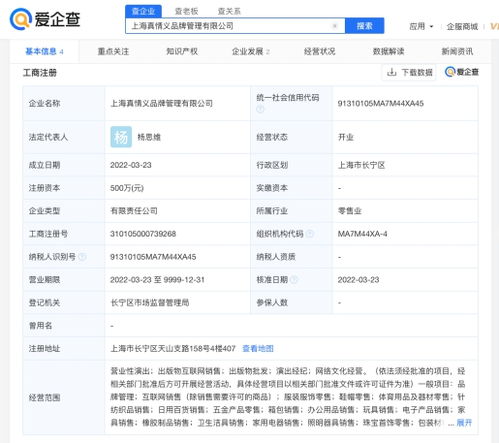This screenshot has height=443, width=499.
Task: Click the address 上海市长宁区天山支路158号4楼407
Action: click(x=173, y=349)
